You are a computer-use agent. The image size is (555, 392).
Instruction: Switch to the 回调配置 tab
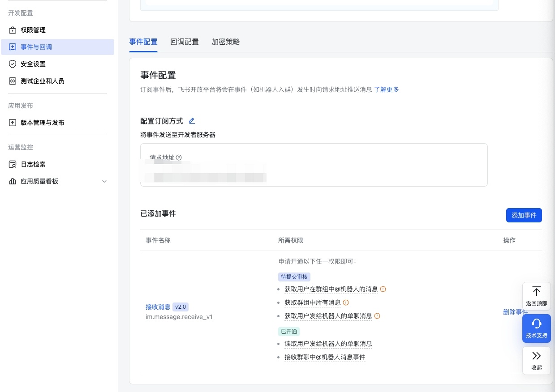tap(185, 42)
